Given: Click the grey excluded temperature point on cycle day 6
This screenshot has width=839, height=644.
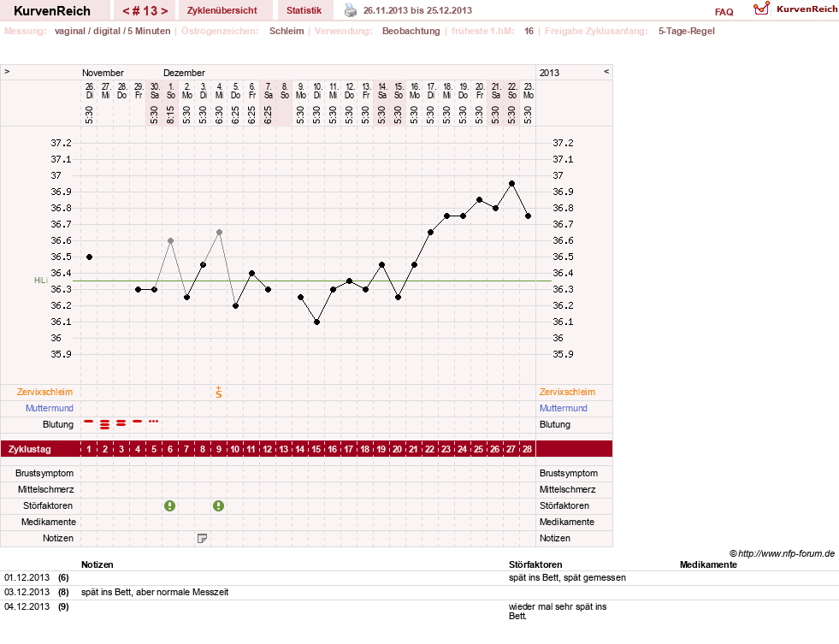Looking at the screenshot, I should point(171,240).
